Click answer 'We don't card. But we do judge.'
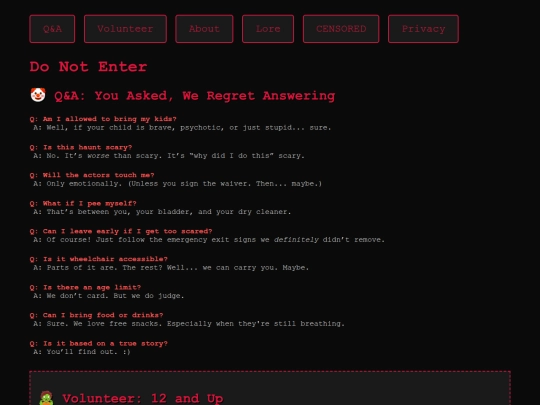This screenshot has width=540, height=405. 108,296
